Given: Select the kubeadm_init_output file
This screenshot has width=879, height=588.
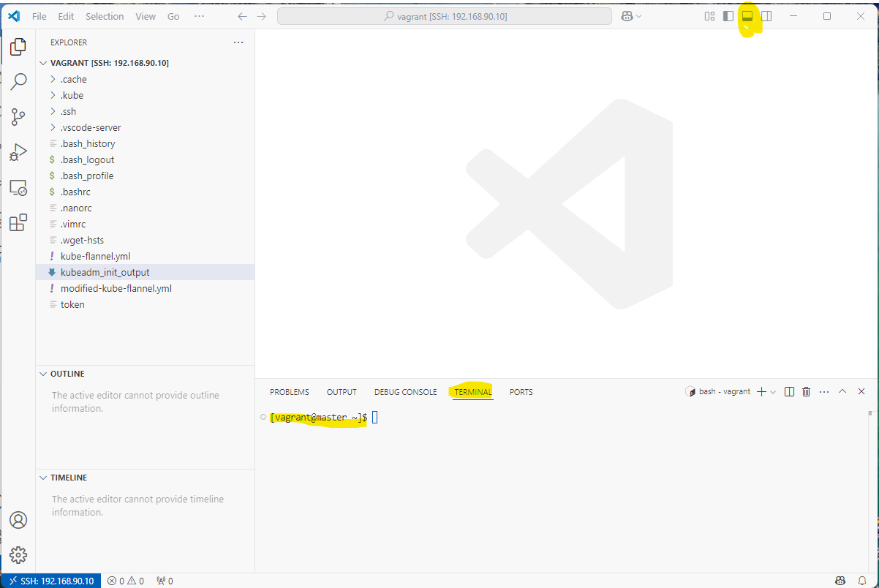Looking at the screenshot, I should pyautogui.click(x=145, y=272).
